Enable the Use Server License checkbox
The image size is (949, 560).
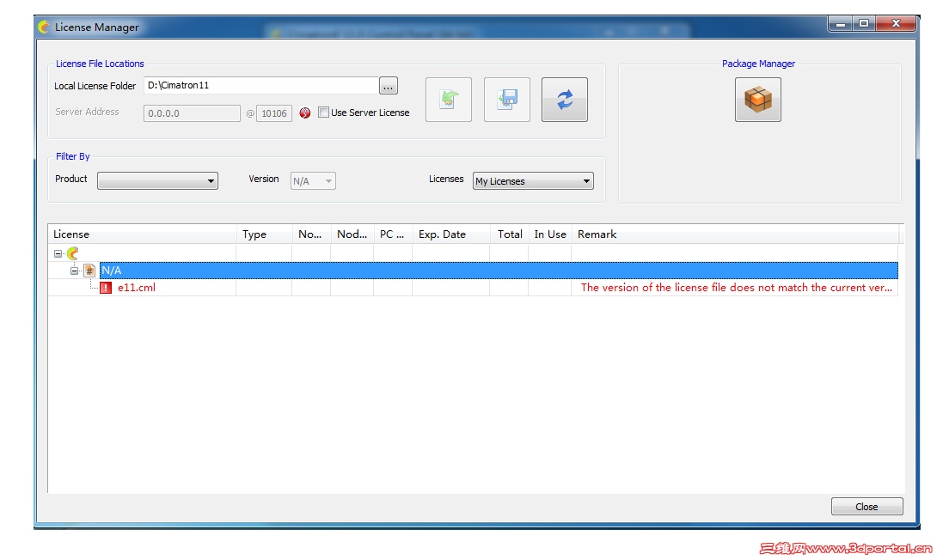tap(324, 113)
